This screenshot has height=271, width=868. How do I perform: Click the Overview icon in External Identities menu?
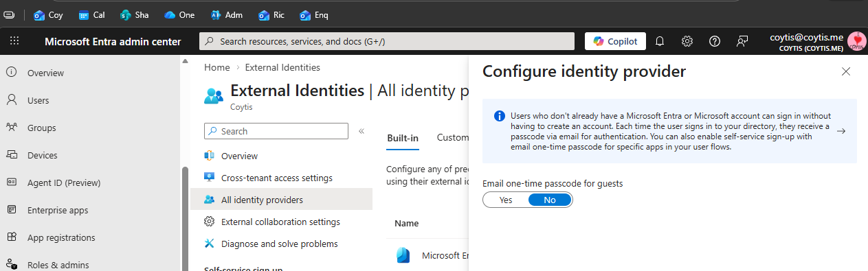click(210, 156)
